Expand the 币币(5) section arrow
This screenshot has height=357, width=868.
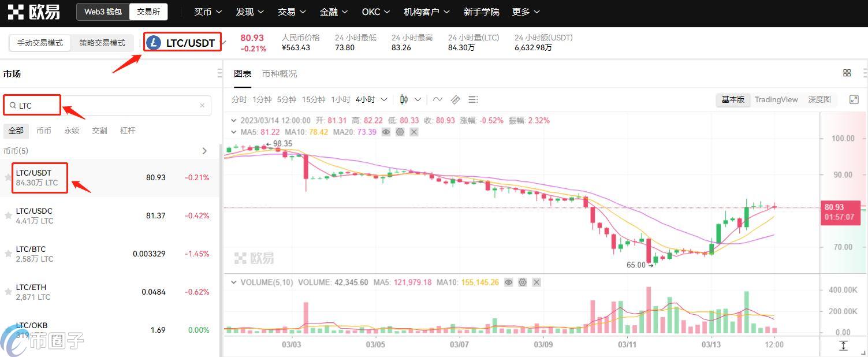point(204,151)
